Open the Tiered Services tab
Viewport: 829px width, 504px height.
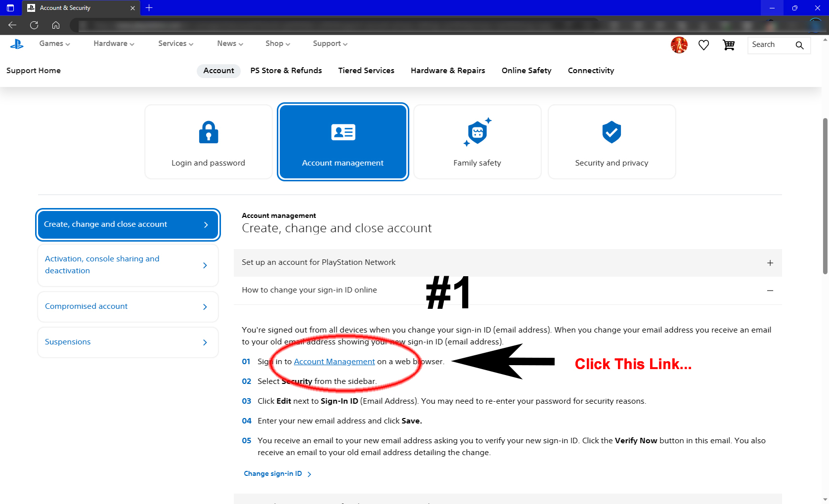(366, 71)
